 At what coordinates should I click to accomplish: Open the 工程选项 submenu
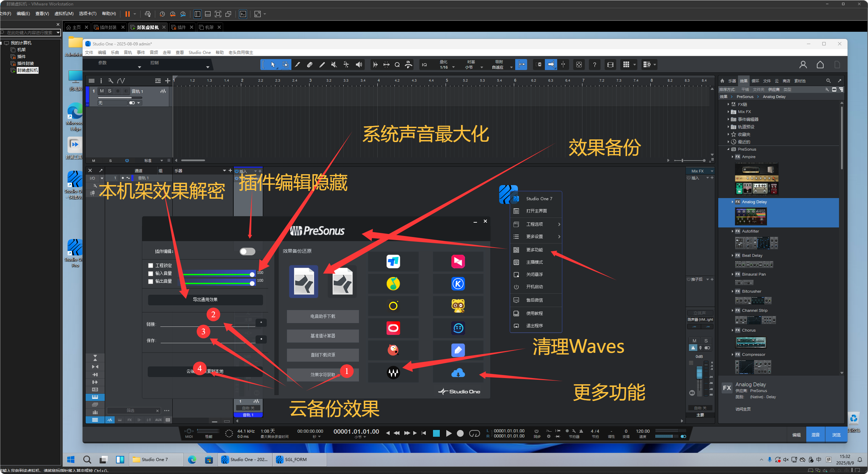tap(536, 224)
